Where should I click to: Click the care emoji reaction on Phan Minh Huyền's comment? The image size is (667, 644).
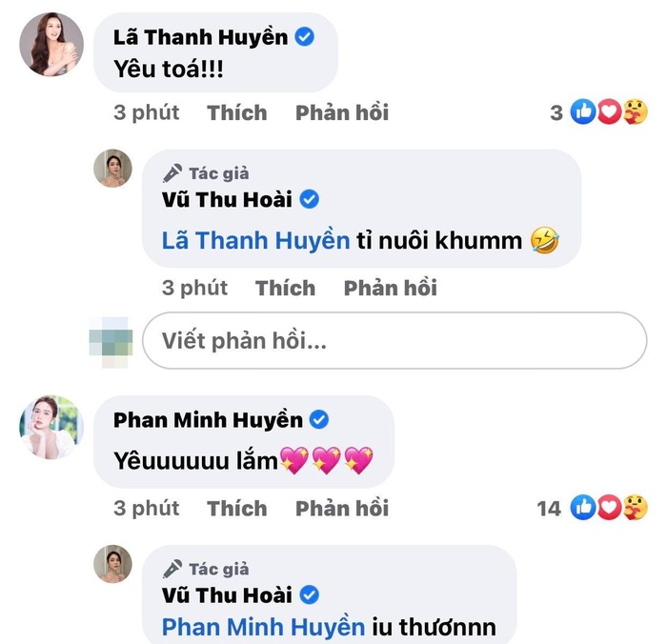[636, 508]
